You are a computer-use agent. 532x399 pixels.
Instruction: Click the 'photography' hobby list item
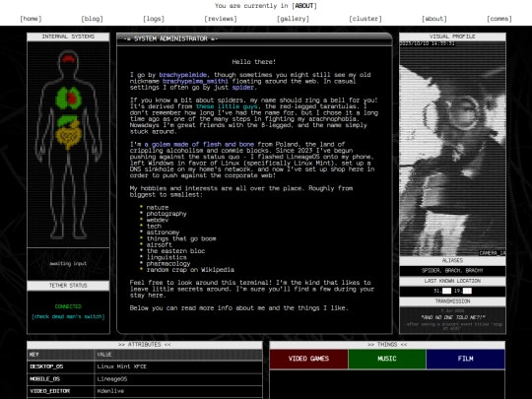166,214
